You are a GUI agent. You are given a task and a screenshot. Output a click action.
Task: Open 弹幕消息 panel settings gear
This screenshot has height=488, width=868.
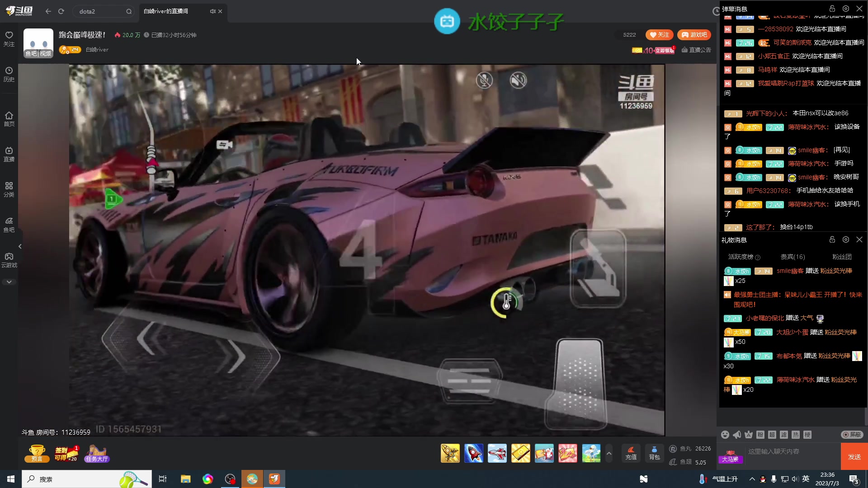coord(846,9)
